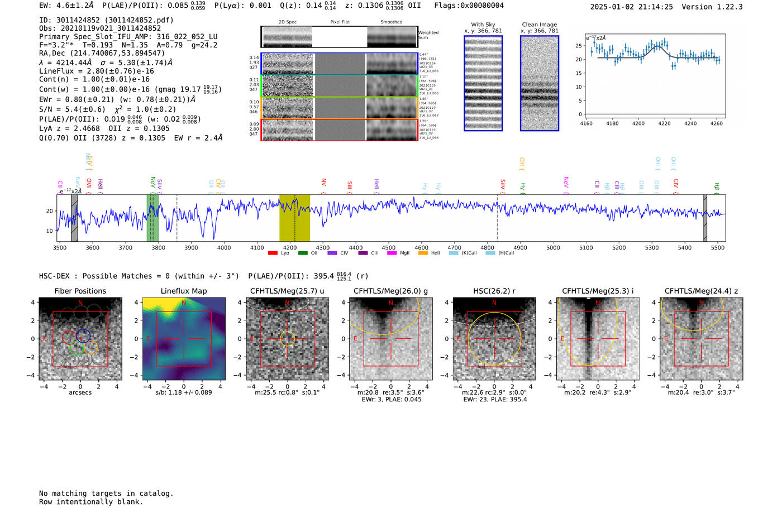The width and height of the screenshot is (782, 532).
Task: Click the EW: 4.6±1.2Å header value
Action: [66, 6]
